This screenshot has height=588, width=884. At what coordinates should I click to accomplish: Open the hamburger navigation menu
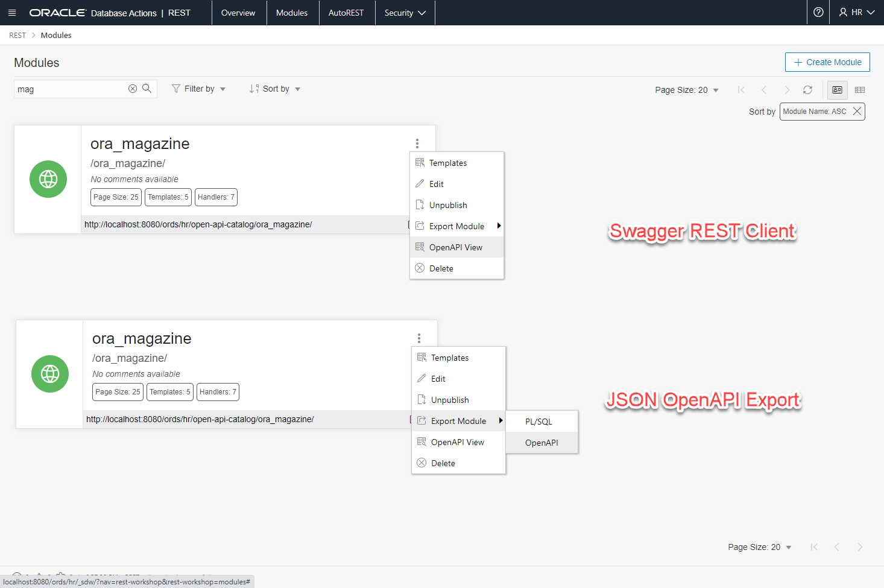pyautogui.click(x=12, y=13)
